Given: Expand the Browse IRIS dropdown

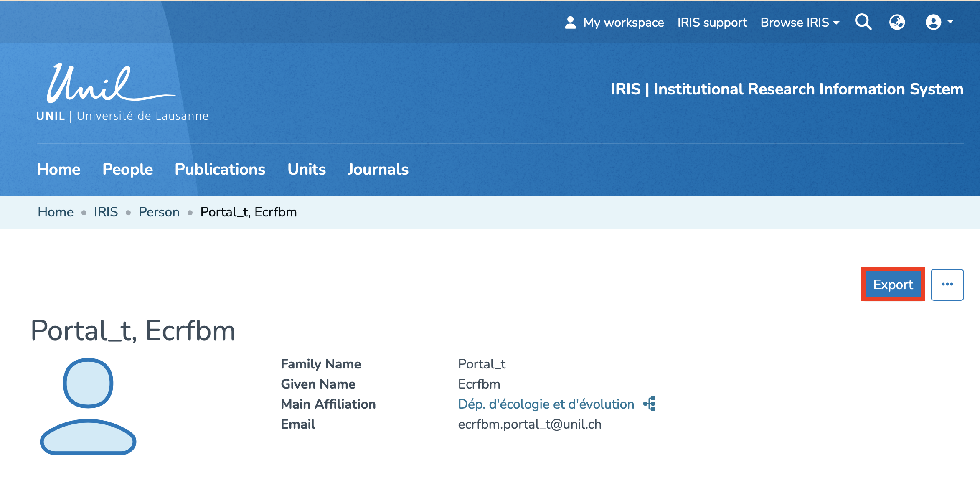Looking at the screenshot, I should [x=800, y=23].
